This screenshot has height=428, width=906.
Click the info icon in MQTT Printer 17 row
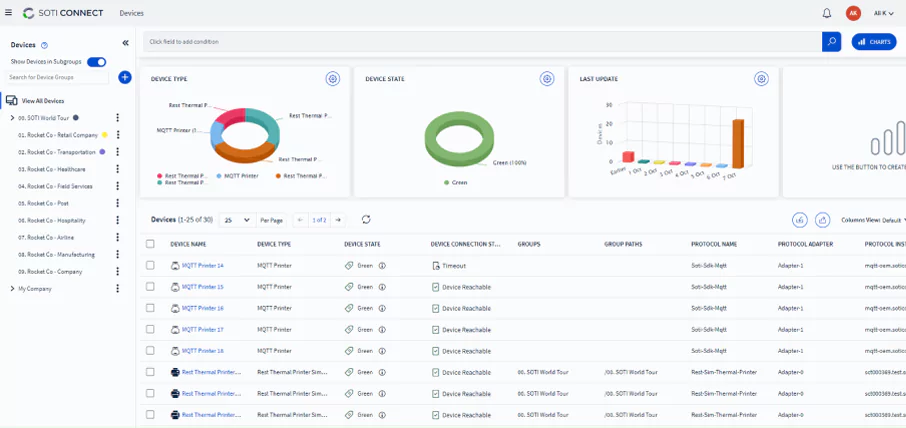382,330
